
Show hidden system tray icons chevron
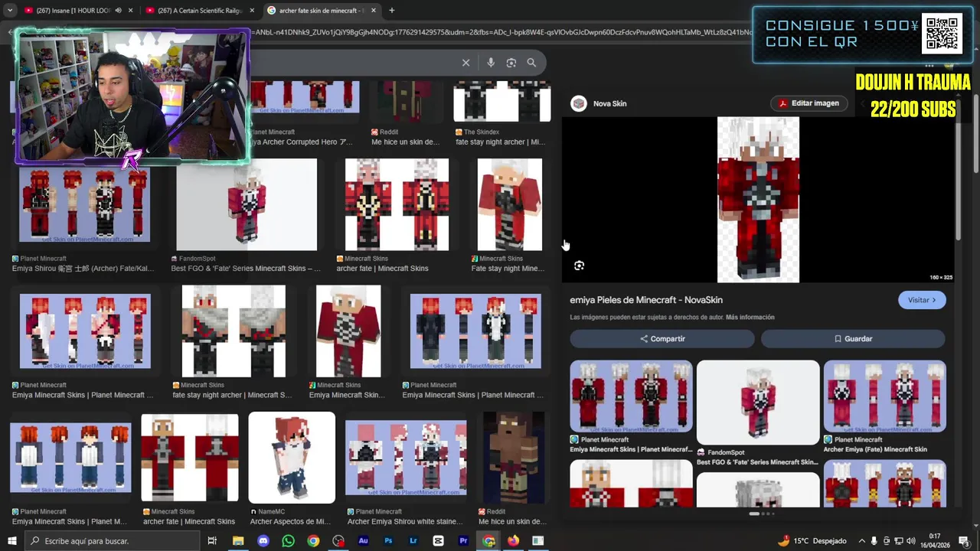[x=861, y=541]
